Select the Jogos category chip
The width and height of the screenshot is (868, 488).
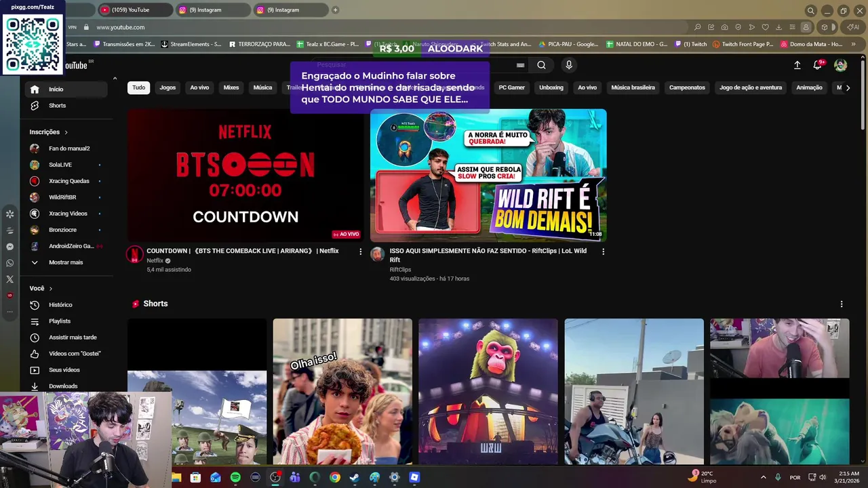[167, 87]
